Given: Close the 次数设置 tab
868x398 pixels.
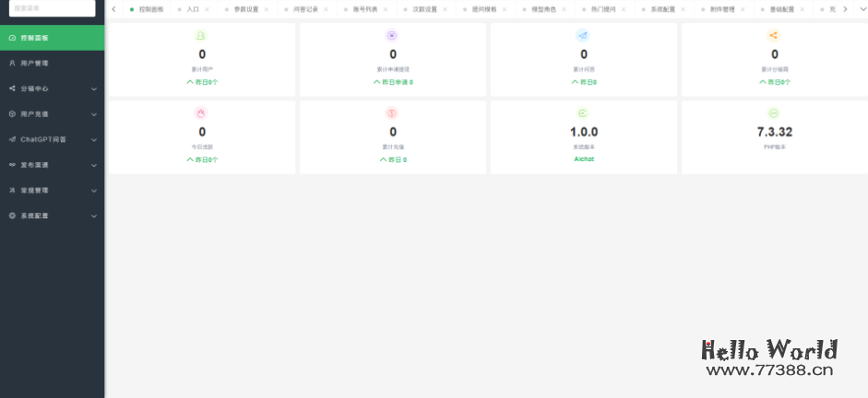Looking at the screenshot, I should 446,9.
